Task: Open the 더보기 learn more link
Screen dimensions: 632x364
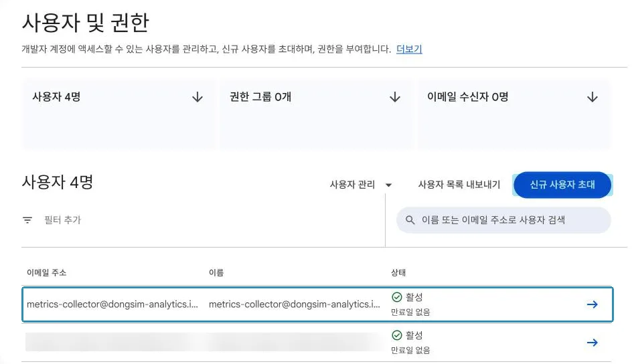Action: tap(409, 49)
